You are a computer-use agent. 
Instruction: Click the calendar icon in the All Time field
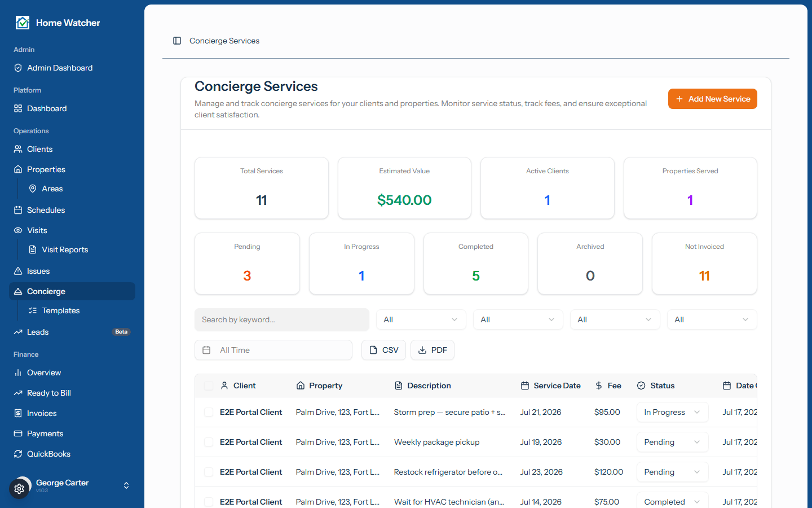pyautogui.click(x=206, y=350)
